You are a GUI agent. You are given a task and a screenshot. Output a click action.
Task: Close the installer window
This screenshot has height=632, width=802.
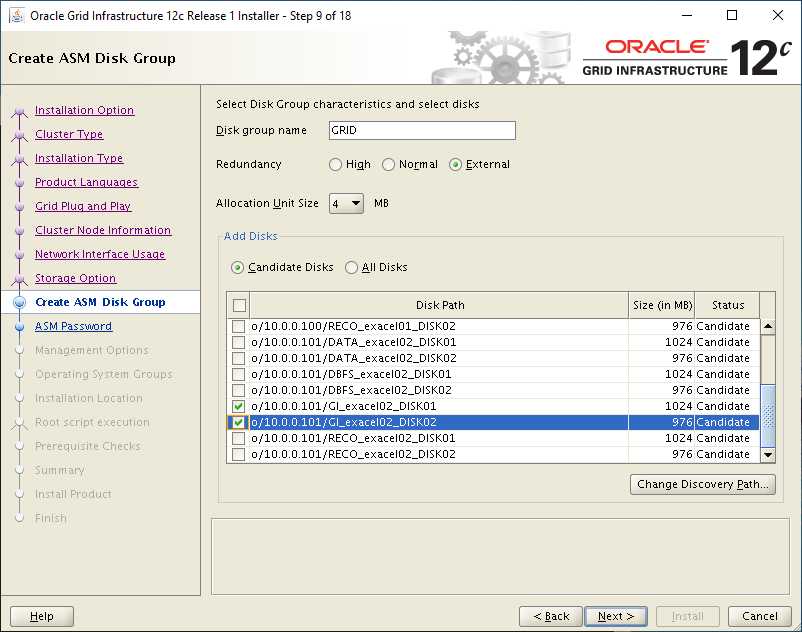coord(777,15)
